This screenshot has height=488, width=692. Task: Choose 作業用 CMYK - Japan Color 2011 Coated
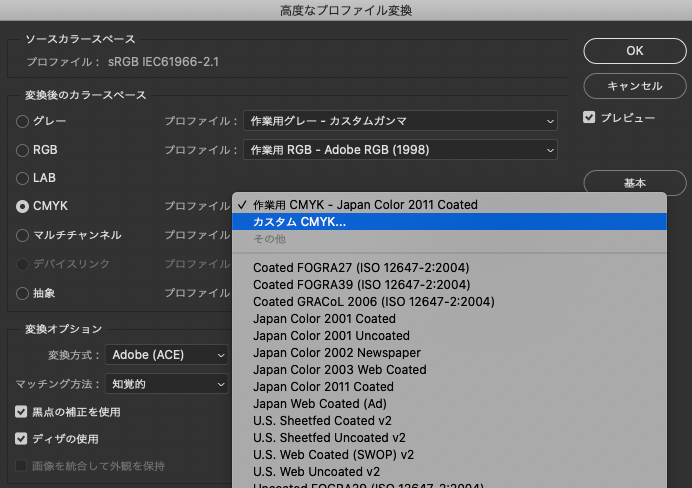[x=449, y=205]
